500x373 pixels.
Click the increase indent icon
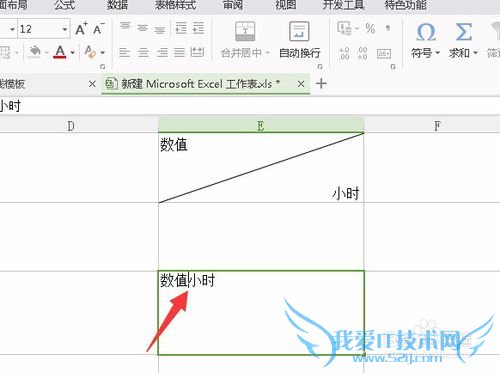point(198,28)
